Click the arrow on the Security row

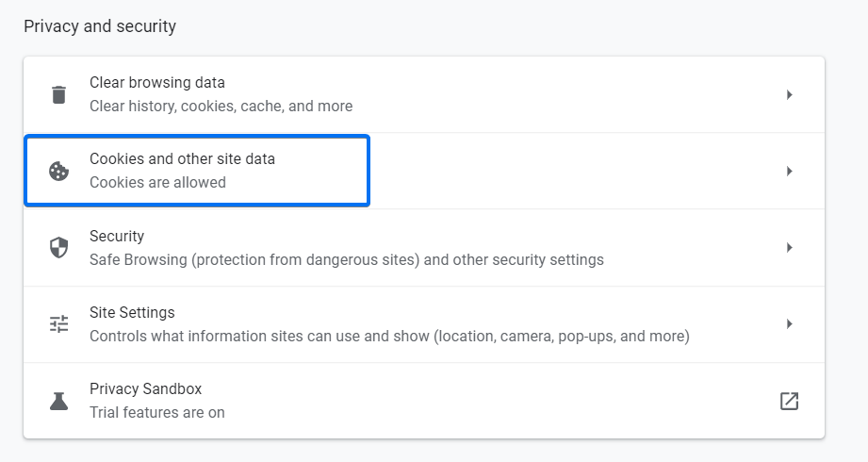tap(789, 247)
